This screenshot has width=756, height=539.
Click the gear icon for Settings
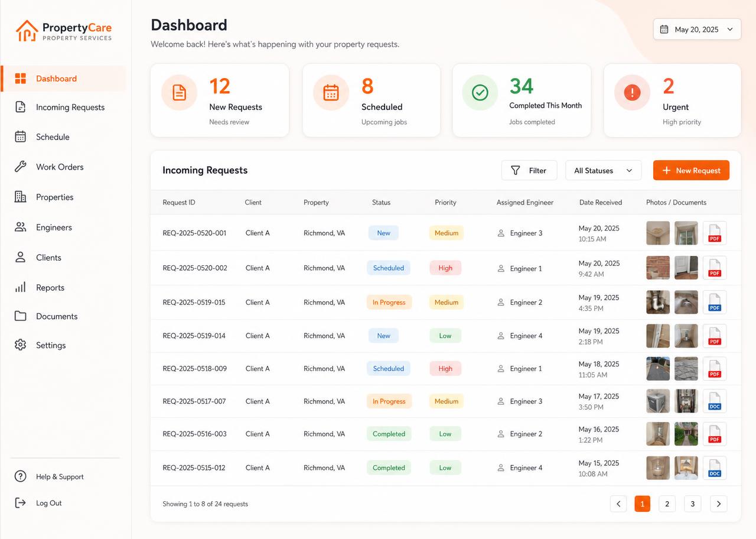21,345
